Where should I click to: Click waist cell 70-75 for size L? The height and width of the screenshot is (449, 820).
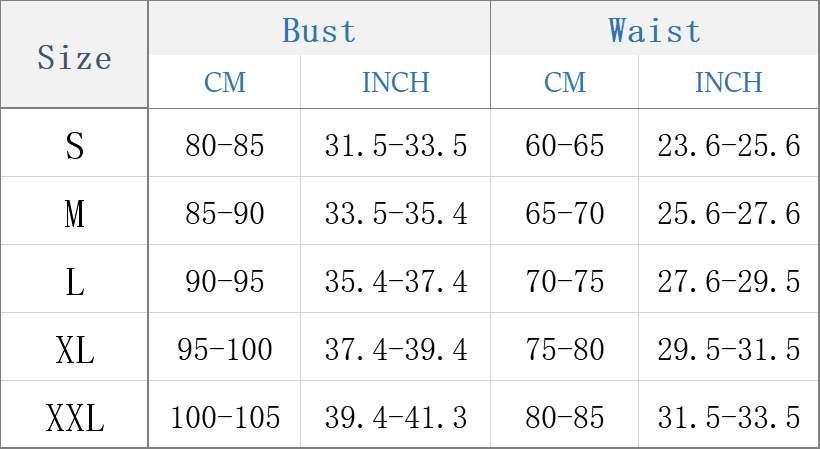[x=564, y=282]
